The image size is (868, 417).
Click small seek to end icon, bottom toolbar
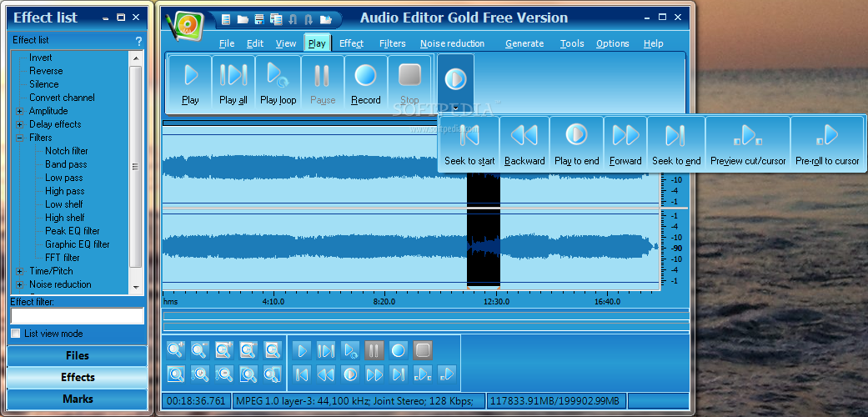[399, 374]
